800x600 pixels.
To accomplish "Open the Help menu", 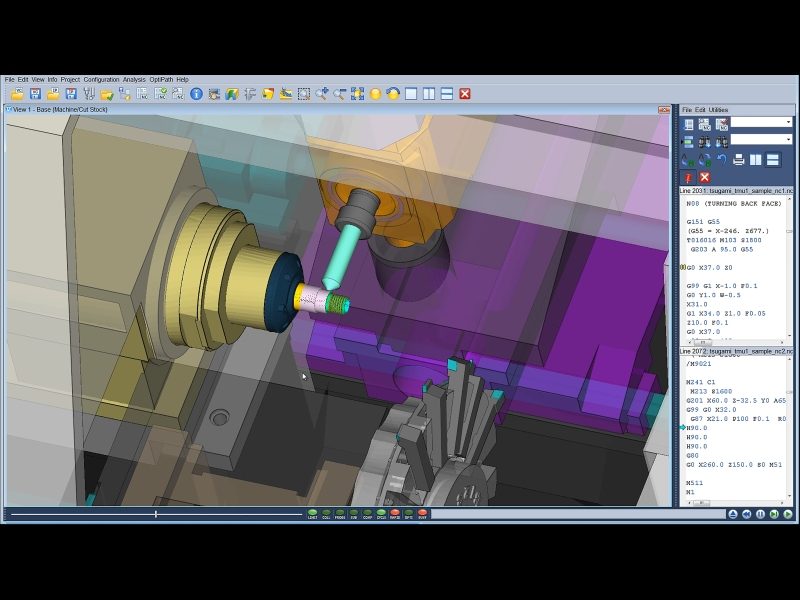I will point(183,80).
